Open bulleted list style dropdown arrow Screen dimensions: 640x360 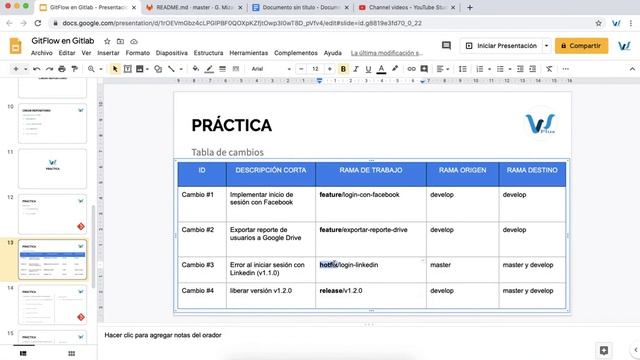(x=510, y=69)
